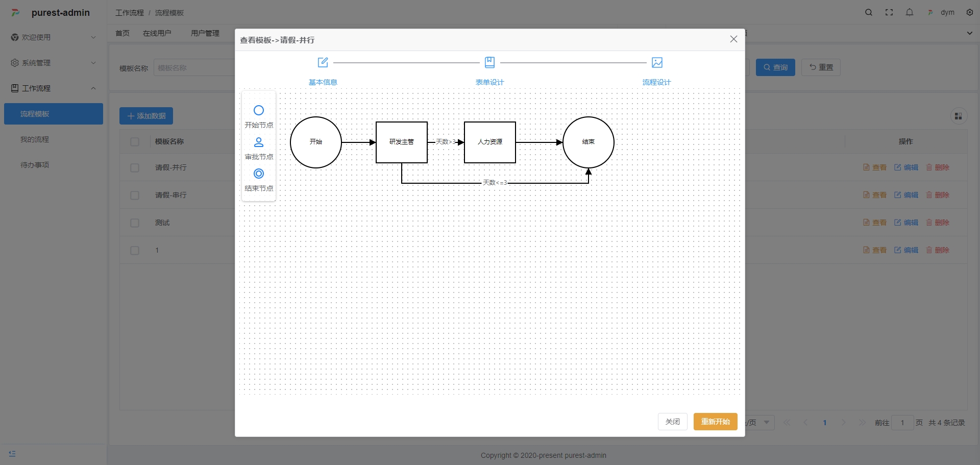Check the checkbox for row 1
The image size is (980, 465).
135,251
